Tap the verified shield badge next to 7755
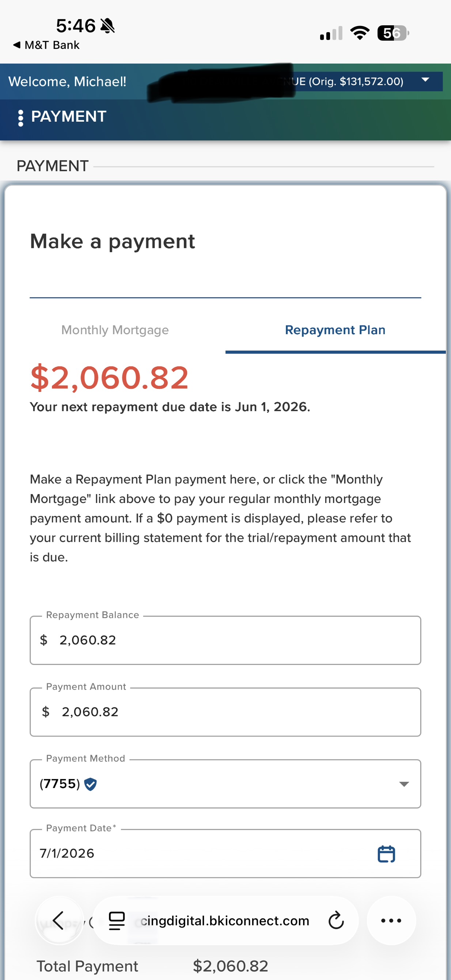 click(x=90, y=784)
